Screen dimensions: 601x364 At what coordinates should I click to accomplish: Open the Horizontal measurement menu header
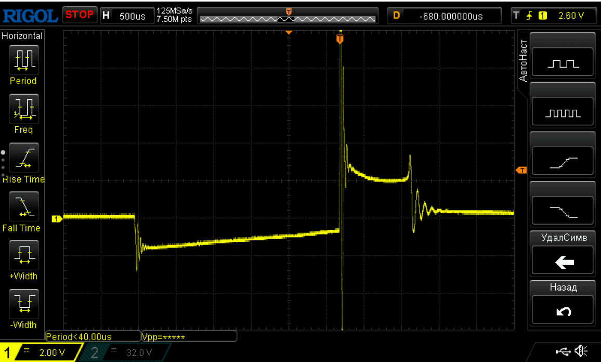22,36
